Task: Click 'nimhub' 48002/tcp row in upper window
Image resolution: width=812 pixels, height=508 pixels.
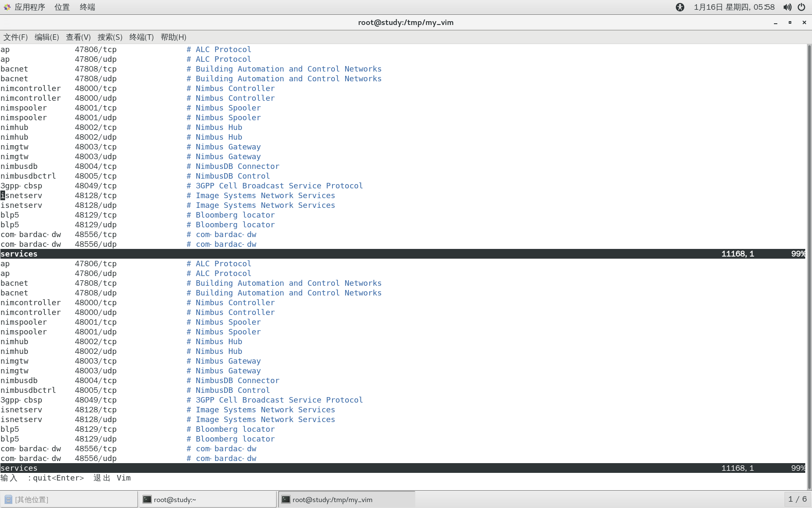Action: [14, 127]
